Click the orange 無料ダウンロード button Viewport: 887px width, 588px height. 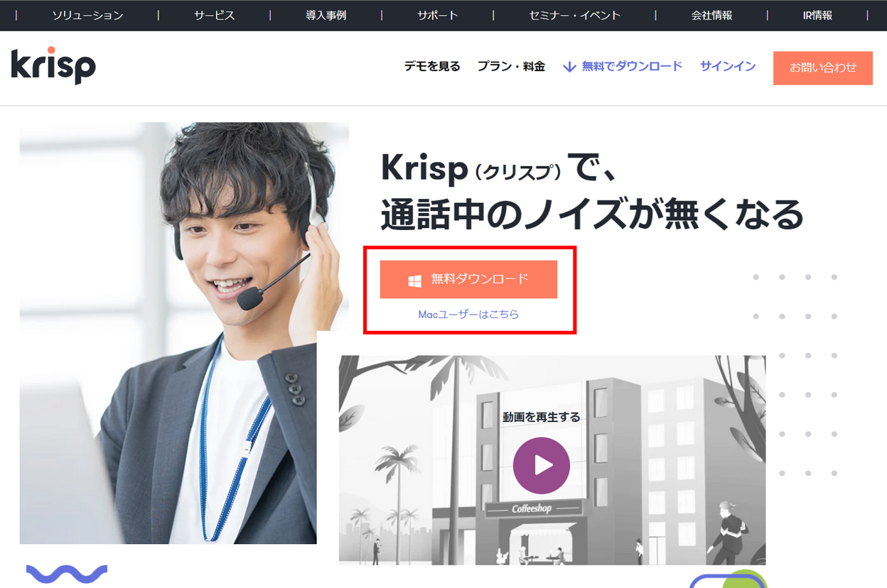pyautogui.click(x=468, y=279)
